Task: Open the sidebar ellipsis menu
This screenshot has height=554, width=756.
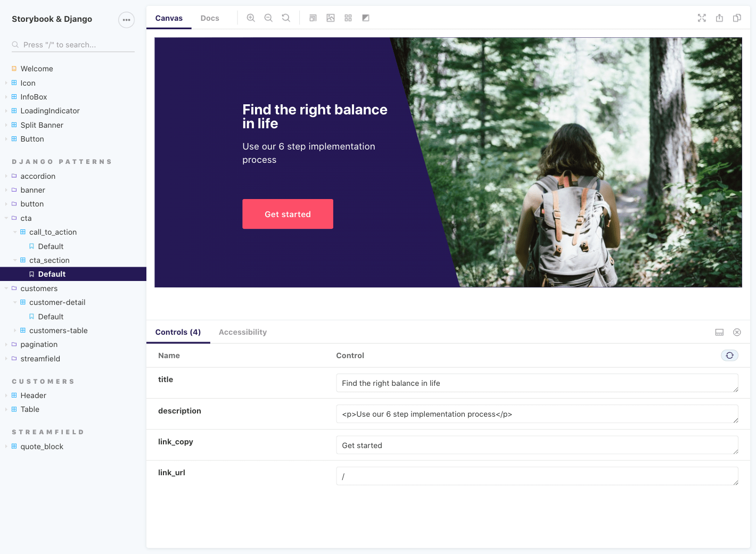Action: pyautogui.click(x=126, y=20)
